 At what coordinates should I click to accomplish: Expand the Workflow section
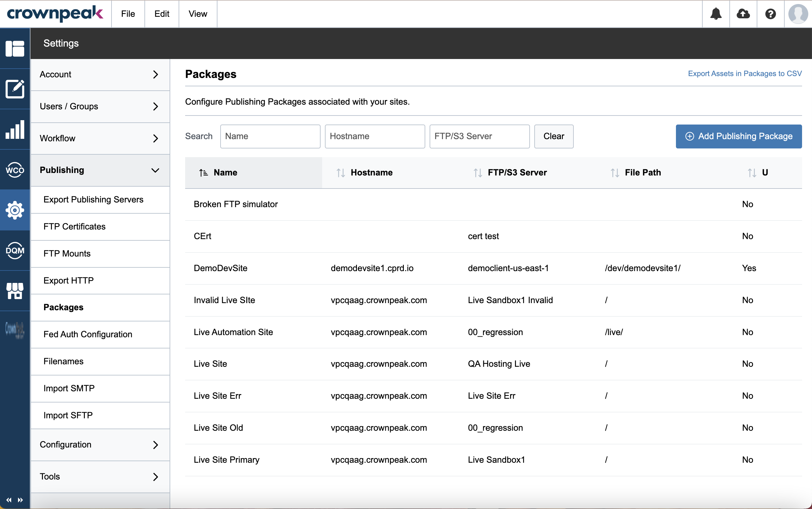(x=100, y=139)
